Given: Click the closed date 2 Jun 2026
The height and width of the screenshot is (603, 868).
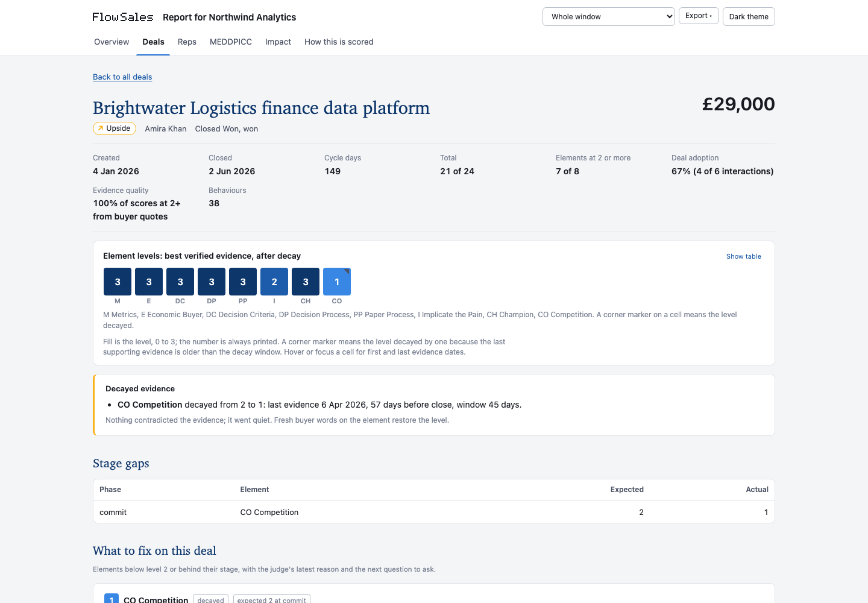Looking at the screenshot, I should 231,171.
